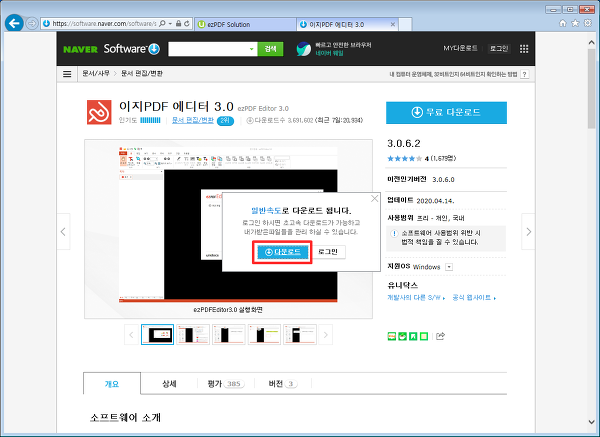Open the nine-dot apps grid icon
This screenshot has height=437, width=600.
tap(524, 49)
